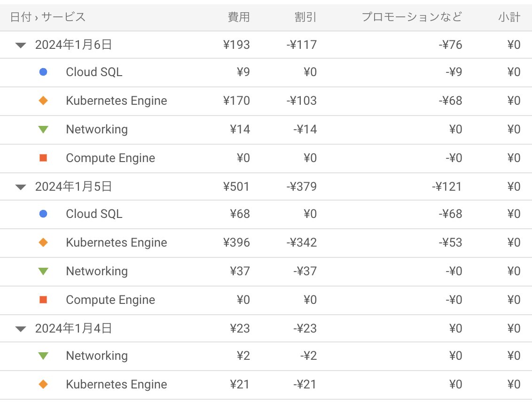Screen dimensions: 532x403
Task: Click green triangle icon for Networking under January 6
Action: [43, 130]
